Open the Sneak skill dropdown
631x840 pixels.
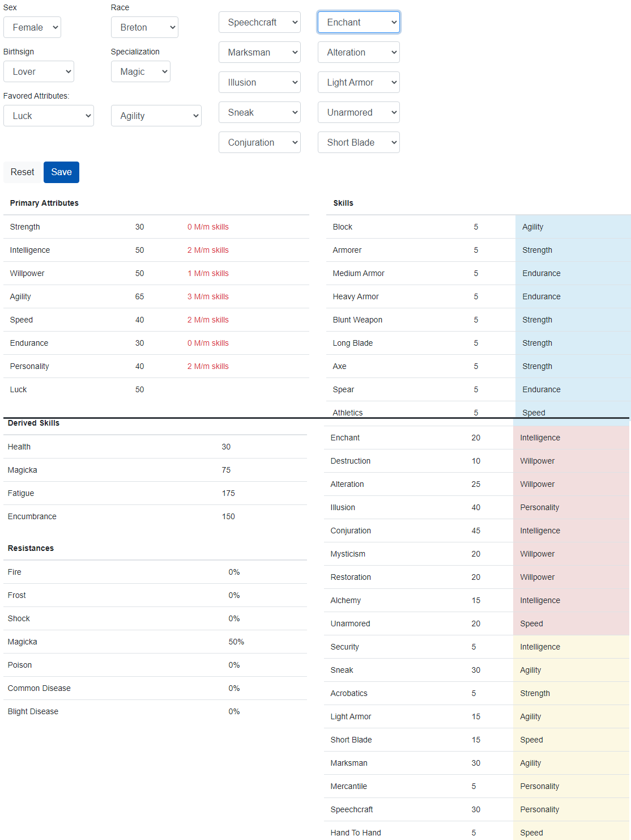(x=259, y=112)
